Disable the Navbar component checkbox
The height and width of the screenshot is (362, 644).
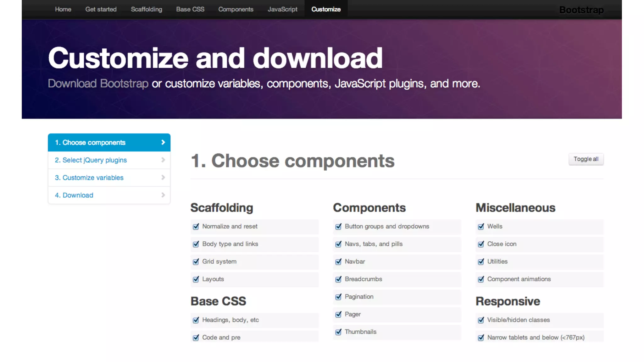point(338,262)
